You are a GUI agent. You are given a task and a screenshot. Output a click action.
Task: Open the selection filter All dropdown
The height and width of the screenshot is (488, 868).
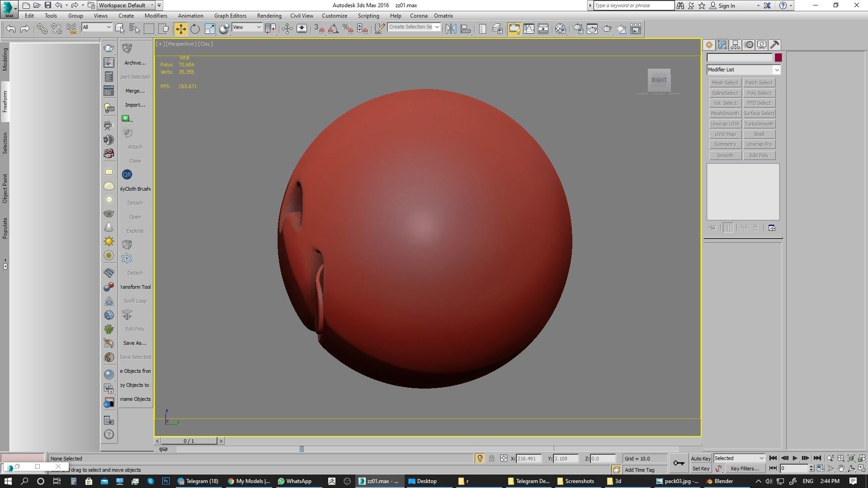(96, 28)
